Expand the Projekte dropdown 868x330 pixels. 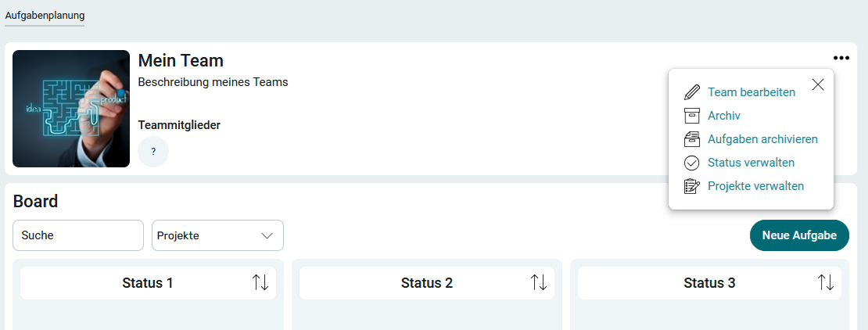point(217,235)
